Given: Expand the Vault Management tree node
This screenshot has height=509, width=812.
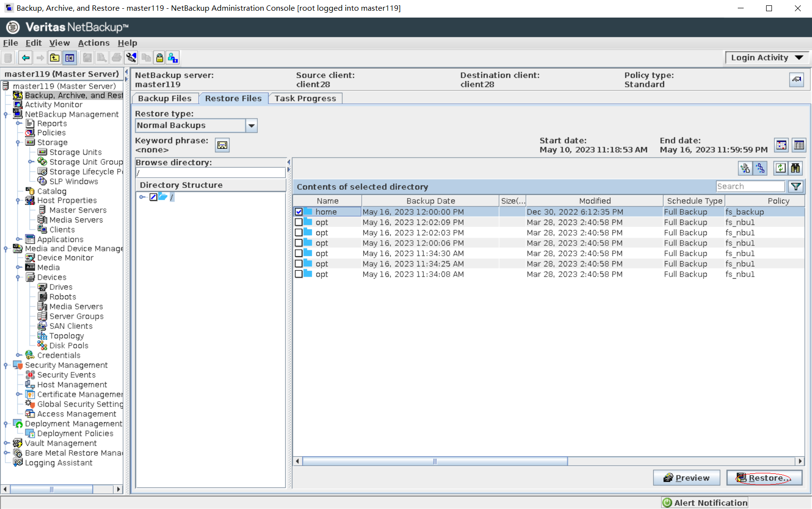Looking at the screenshot, I should (x=6, y=443).
